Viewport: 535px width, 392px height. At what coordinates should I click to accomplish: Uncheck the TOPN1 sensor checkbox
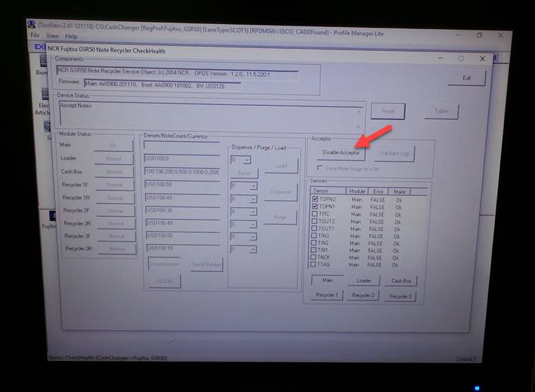(x=315, y=206)
